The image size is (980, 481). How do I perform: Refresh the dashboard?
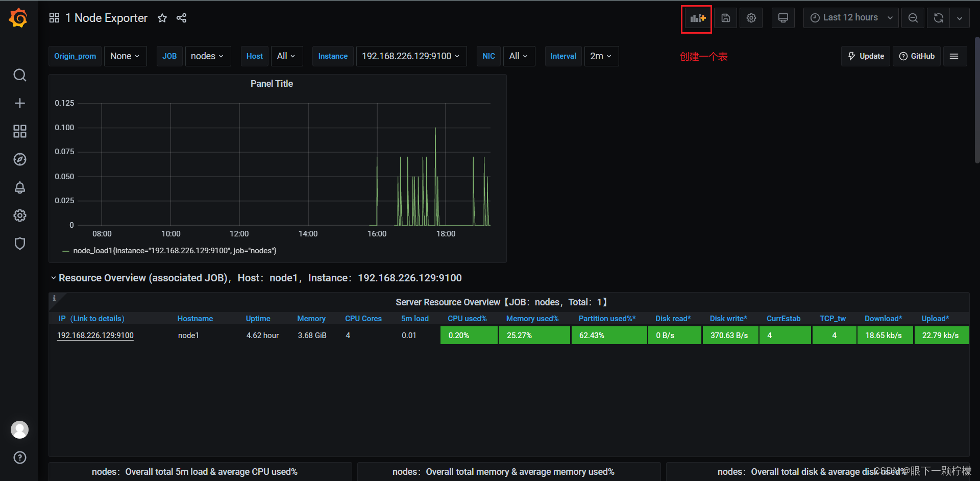pyautogui.click(x=938, y=18)
